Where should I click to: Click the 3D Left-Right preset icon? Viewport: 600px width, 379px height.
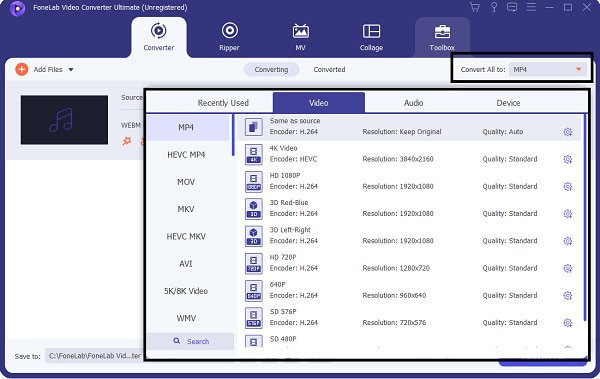click(253, 236)
